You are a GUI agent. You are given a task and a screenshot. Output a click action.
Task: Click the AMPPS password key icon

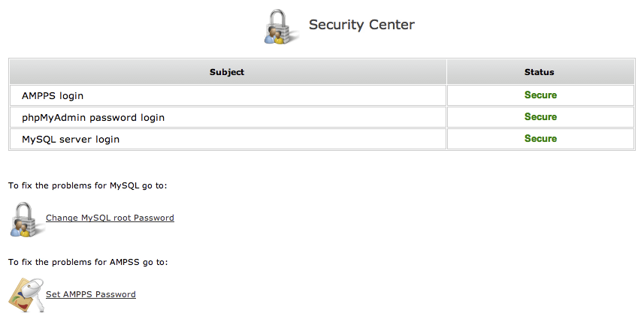[x=26, y=295]
